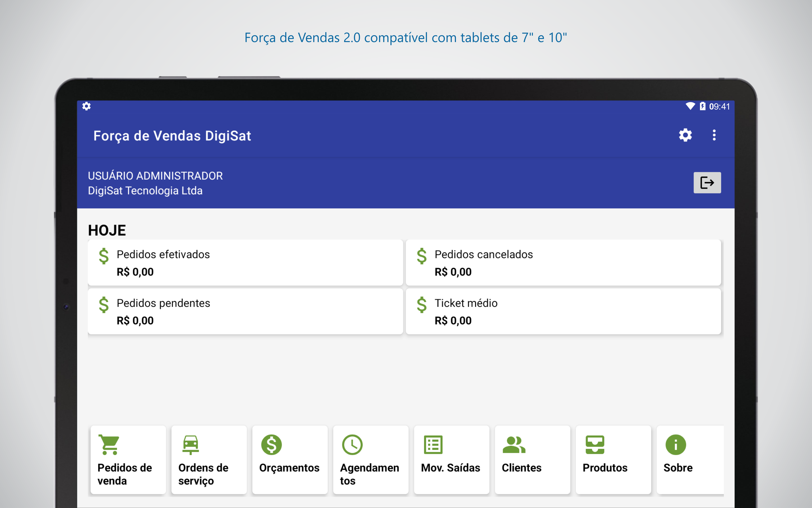Select the Sobre label

point(678,468)
